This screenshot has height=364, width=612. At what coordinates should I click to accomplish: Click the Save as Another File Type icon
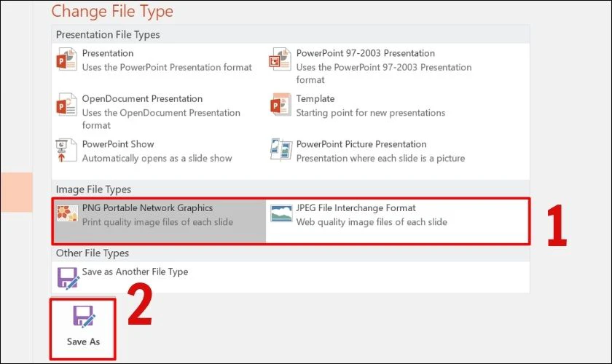pyautogui.click(x=68, y=278)
